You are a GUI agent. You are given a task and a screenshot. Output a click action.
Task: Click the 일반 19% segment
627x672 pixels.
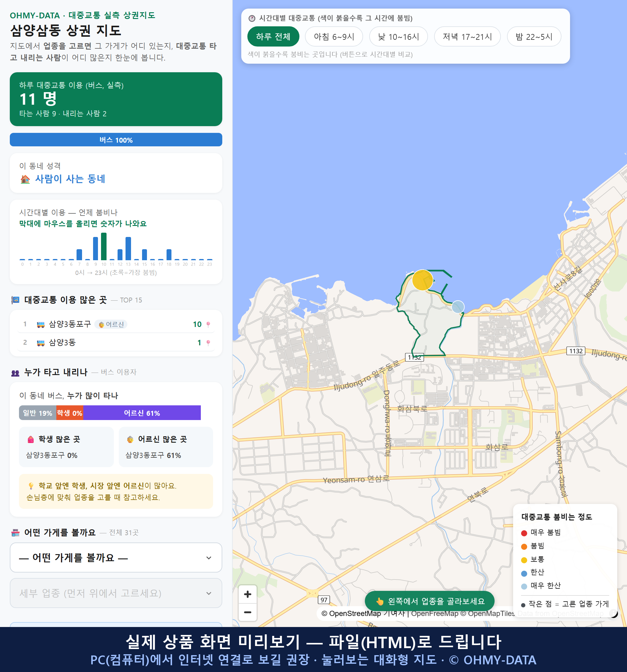pos(38,413)
